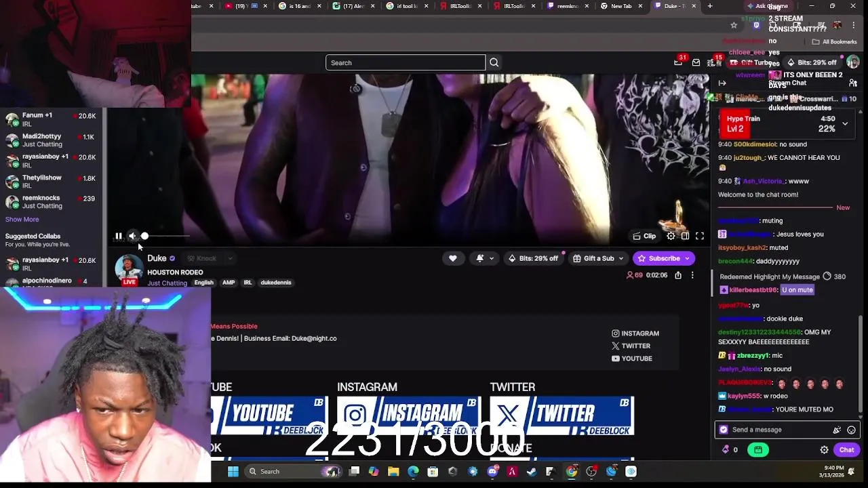Unmute the stream with the speaker icon

pyautogui.click(x=132, y=236)
